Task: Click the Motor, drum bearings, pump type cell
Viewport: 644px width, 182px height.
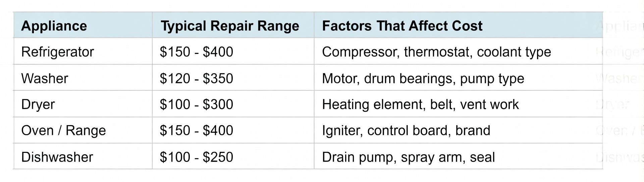Action: tap(423, 78)
